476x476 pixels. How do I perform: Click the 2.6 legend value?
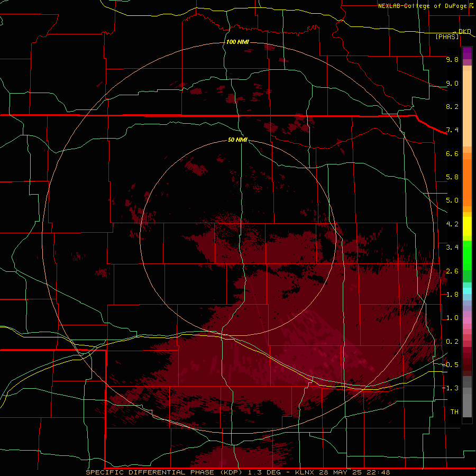(x=452, y=271)
